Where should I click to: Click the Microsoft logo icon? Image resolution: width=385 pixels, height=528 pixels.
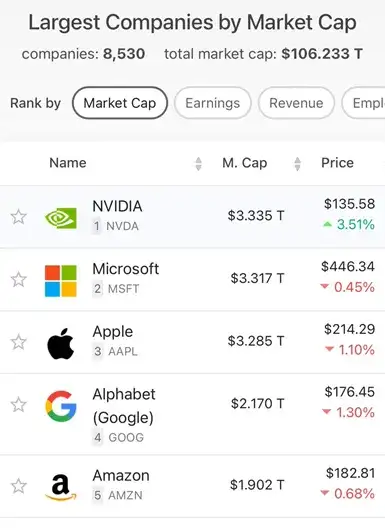pyautogui.click(x=61, y=281)
